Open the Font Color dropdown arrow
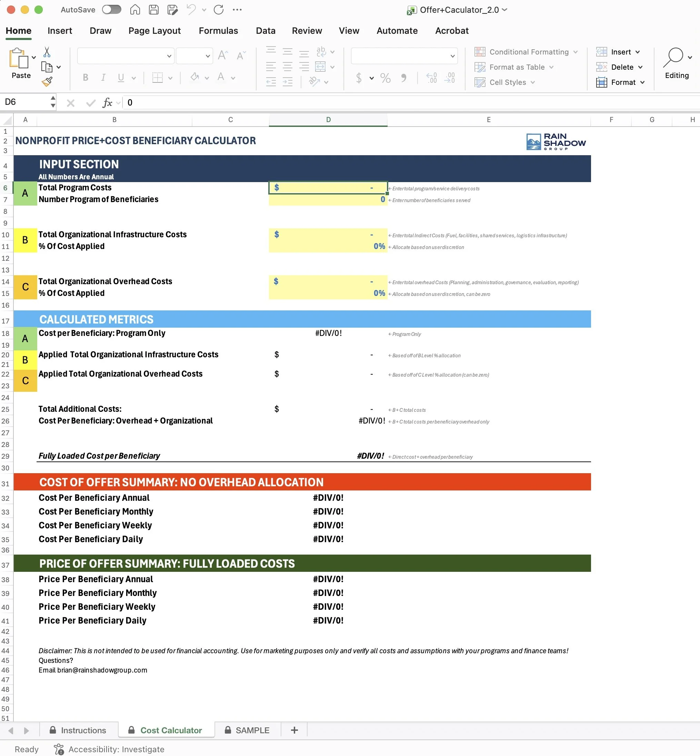700x756 pixels. [233, 78]
